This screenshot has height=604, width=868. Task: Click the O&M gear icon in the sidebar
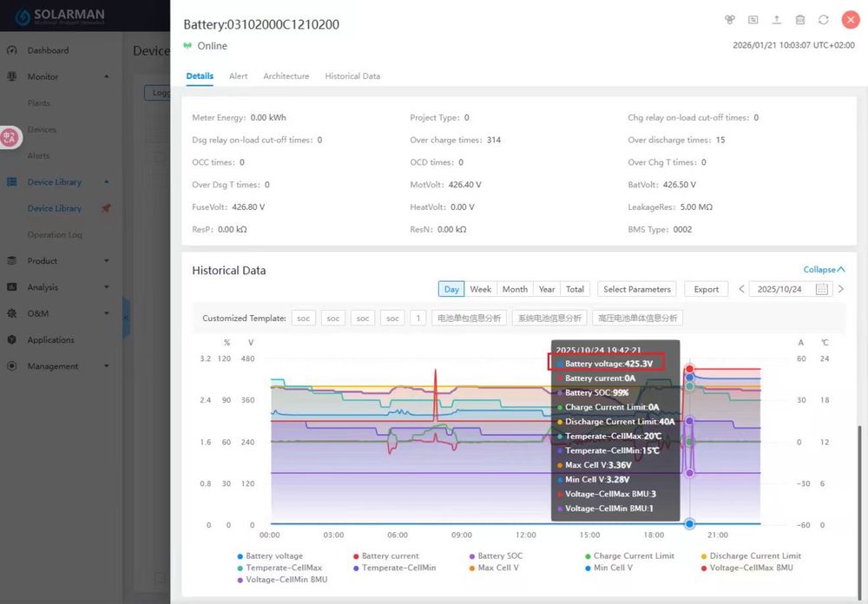(12, 313)
